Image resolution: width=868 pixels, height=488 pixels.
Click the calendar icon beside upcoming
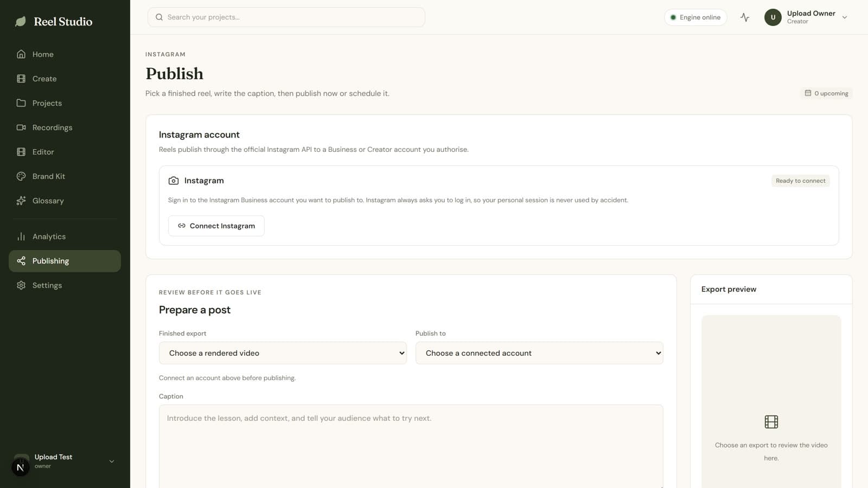[808, 93]
